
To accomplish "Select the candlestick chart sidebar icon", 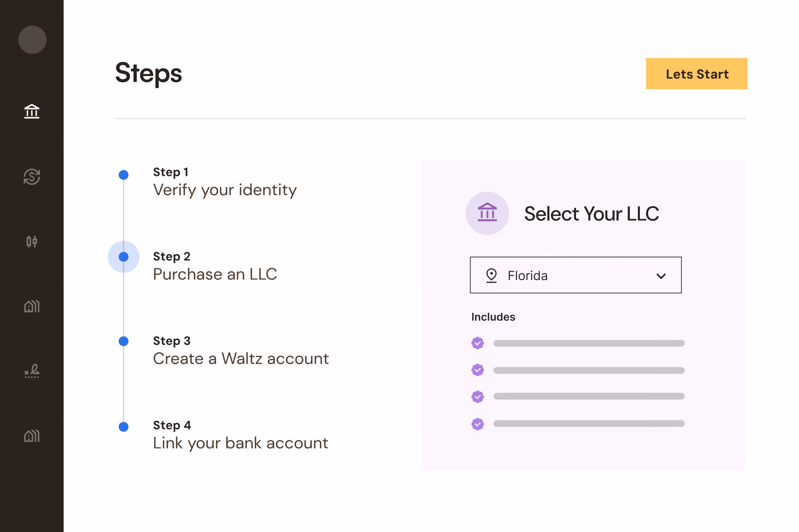I will coord(32,241).
